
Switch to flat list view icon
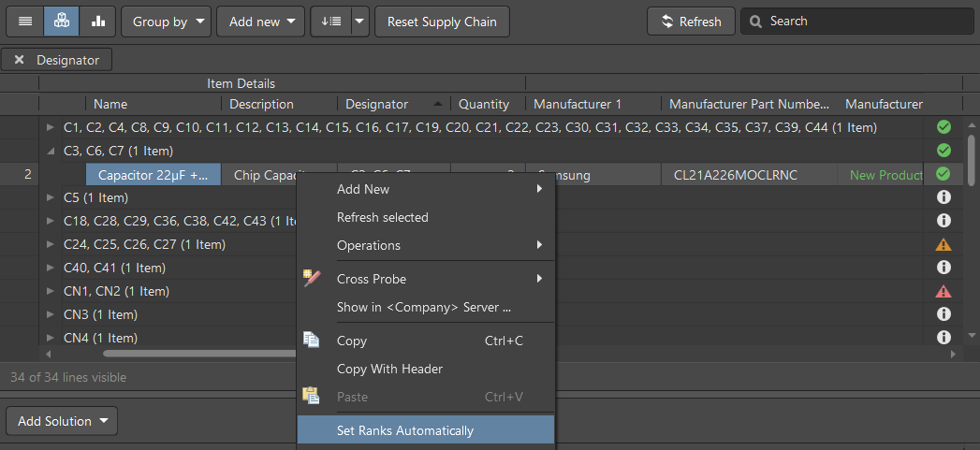25,22
